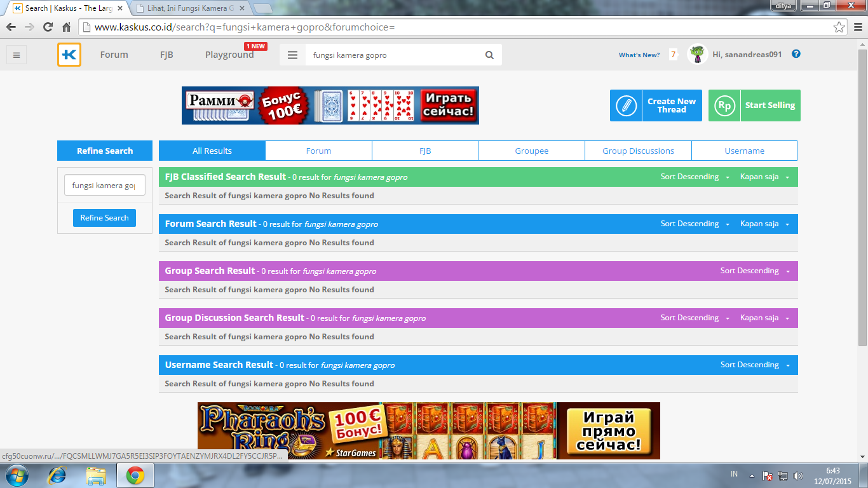Click the Refine Search sidebar header
Screen dimensions: 868x488
pos(105,151)
